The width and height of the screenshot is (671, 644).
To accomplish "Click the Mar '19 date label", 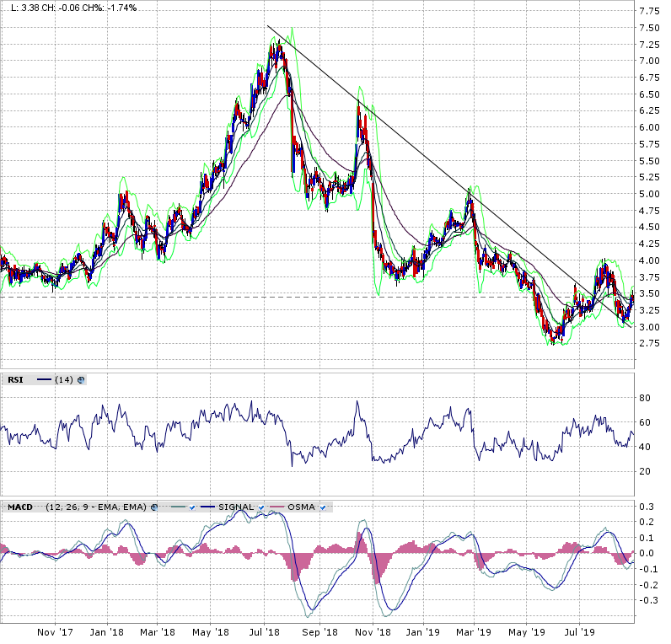I will (x=474, y=632).
